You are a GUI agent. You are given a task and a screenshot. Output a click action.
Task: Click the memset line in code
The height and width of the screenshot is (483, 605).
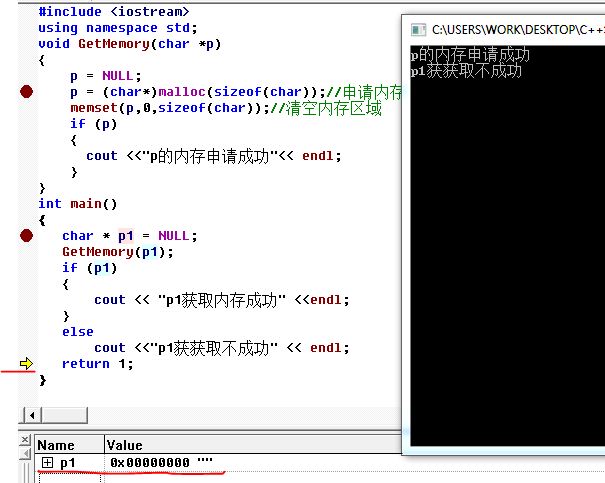226,108
